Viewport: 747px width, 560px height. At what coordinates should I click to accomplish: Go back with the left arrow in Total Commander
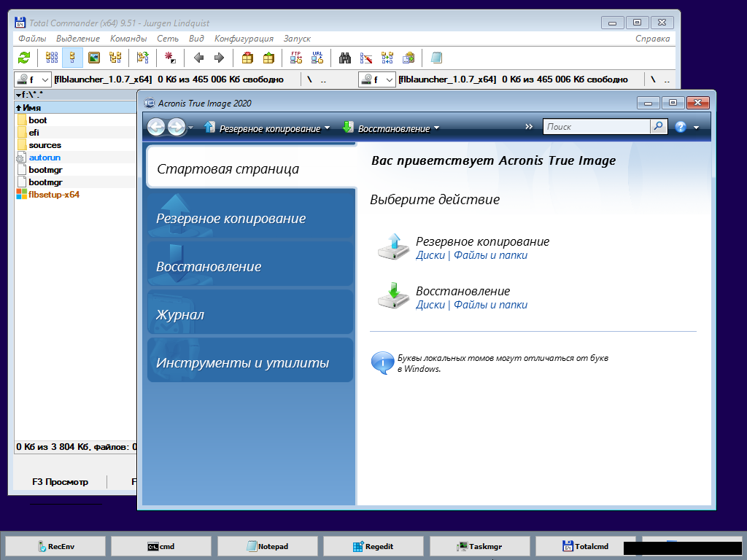(x=198, y=58)
